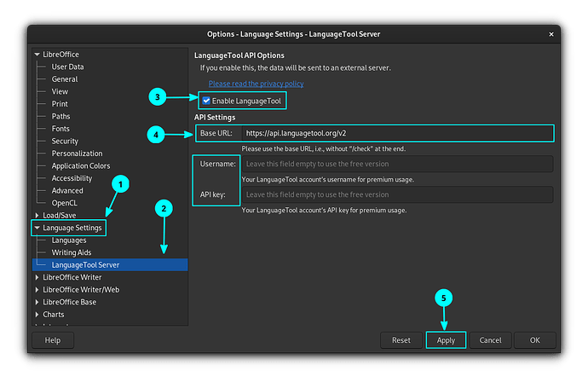Viewport: 588px width, 382px height.
Task: Collapse the LibreOffice tree node arrow
Action: click(37, 55)
